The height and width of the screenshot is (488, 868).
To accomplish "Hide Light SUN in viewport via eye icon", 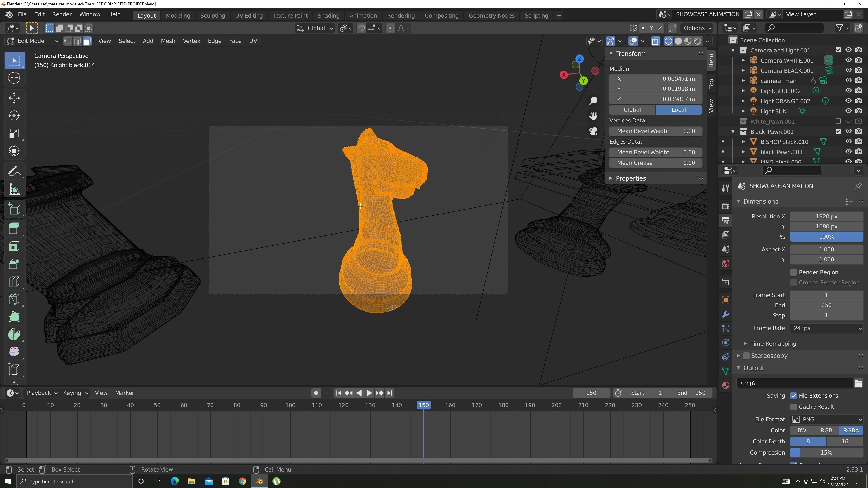I will pos(849,111).
